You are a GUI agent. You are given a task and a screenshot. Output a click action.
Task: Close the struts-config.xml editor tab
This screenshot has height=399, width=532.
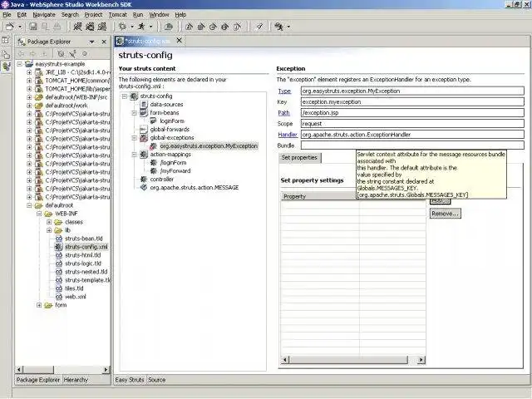click(x=180, y=41)
